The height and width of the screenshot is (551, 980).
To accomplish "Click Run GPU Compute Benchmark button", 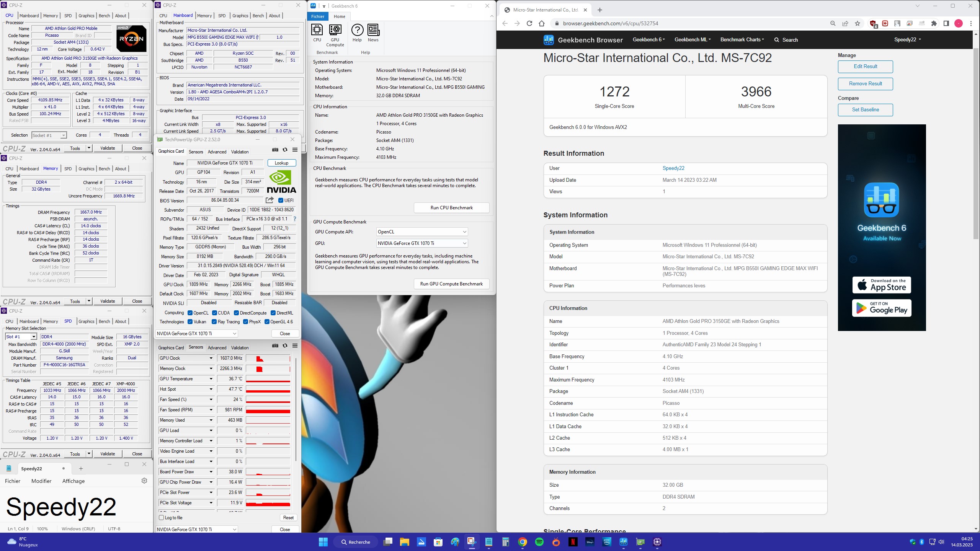I will click(x=452, y=284).
